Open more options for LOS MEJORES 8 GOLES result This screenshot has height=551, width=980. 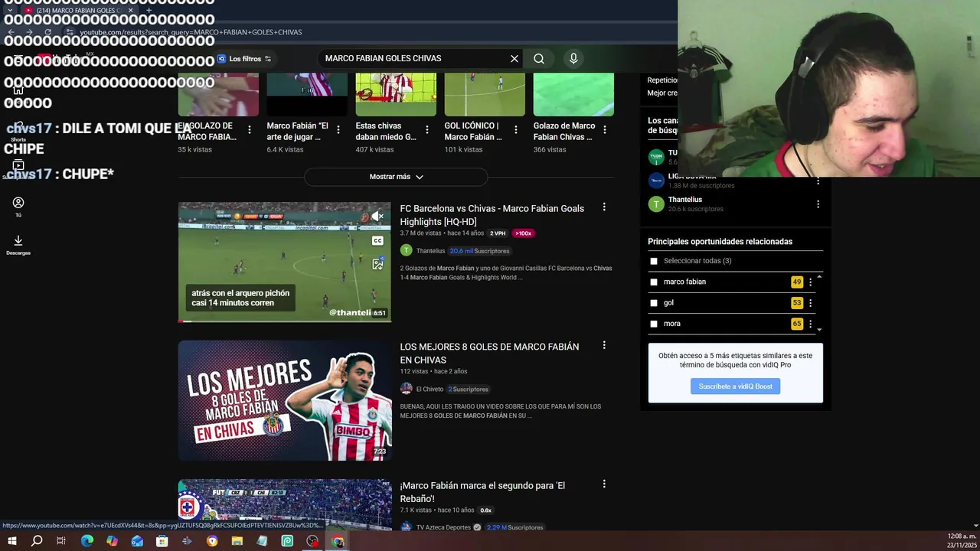[x=604, y=346]
